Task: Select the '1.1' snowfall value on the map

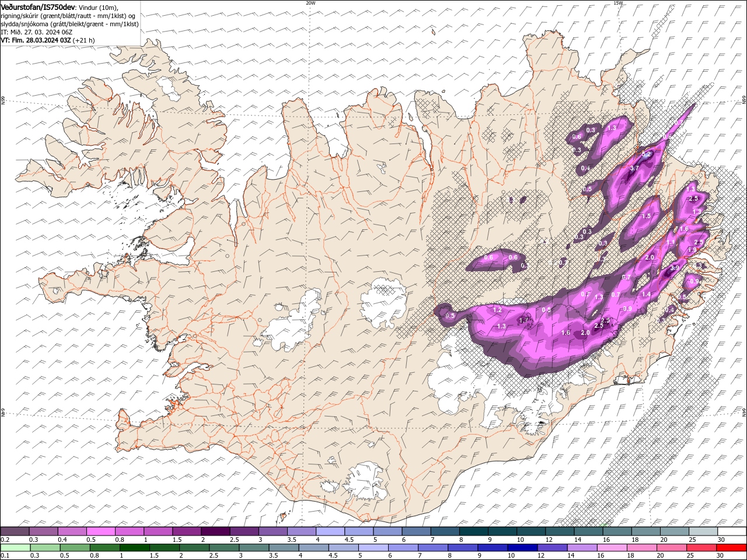Action: tap(671, 243)
